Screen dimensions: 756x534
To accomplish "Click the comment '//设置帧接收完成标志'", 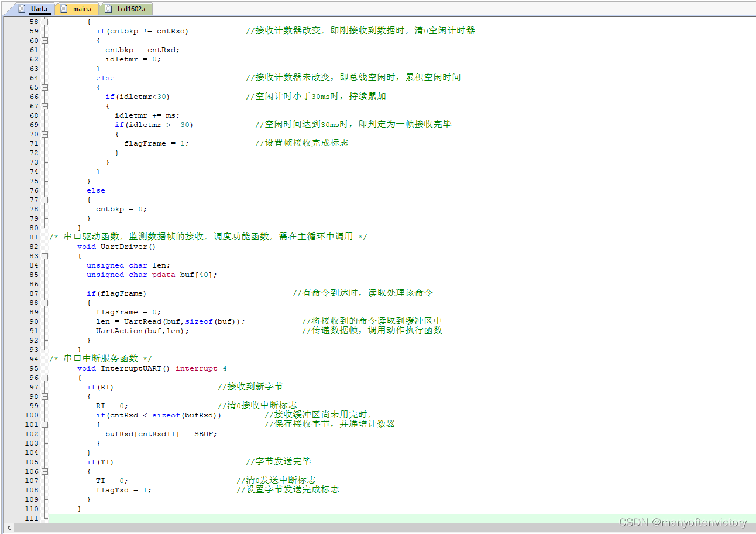I will (x=302, y=143).
